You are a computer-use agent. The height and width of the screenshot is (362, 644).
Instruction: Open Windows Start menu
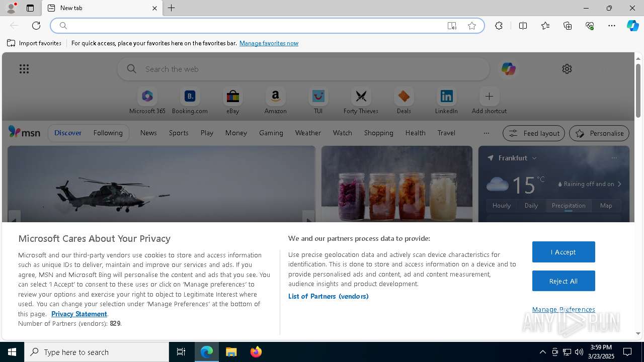click(x=12, y=352)
